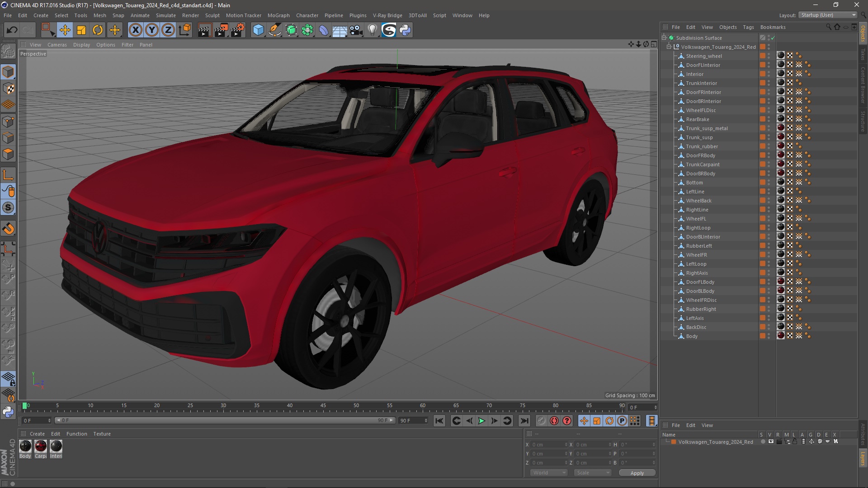Go to start of animation

439,421
